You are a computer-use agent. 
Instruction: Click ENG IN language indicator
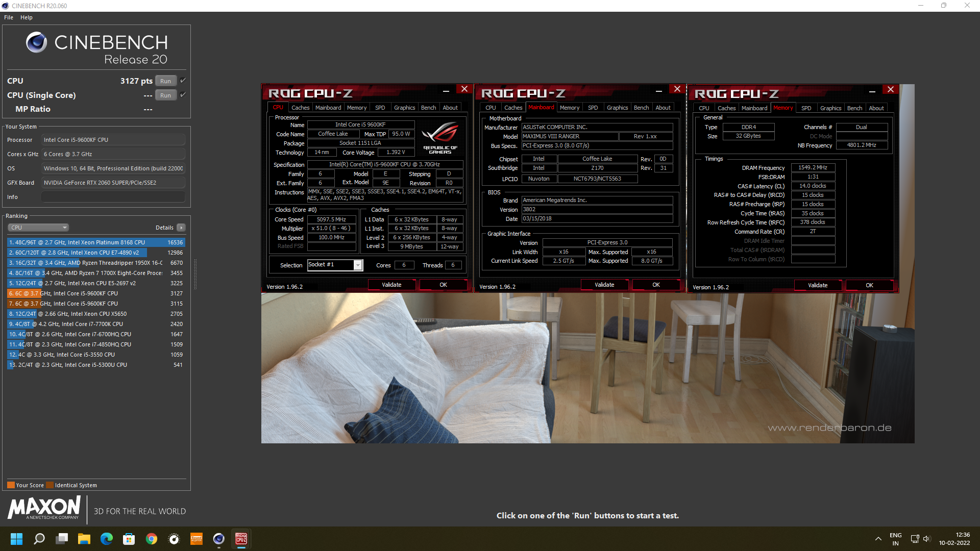(x=895, y=539)
